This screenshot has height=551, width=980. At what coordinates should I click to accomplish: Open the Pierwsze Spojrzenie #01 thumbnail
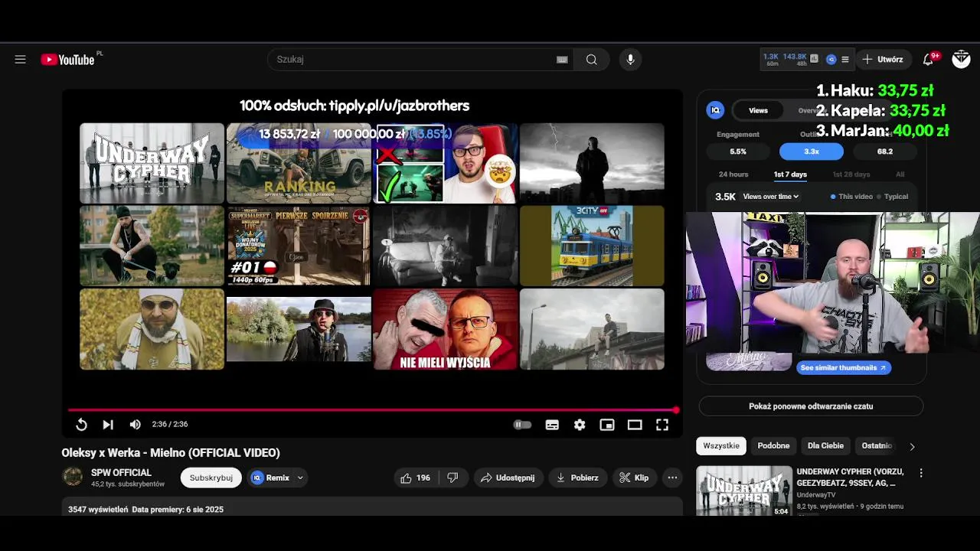[299, 246]
